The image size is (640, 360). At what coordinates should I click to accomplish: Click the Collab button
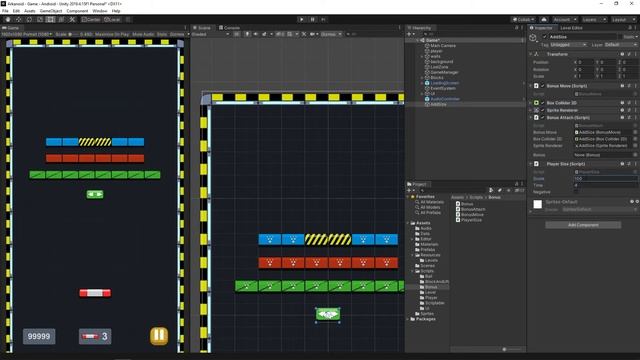[x=523, y=19]
